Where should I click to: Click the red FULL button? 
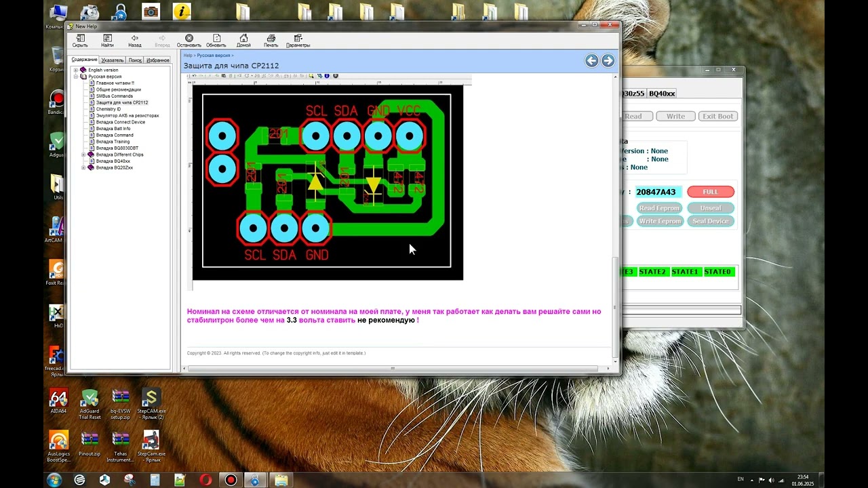click(711, 192)
